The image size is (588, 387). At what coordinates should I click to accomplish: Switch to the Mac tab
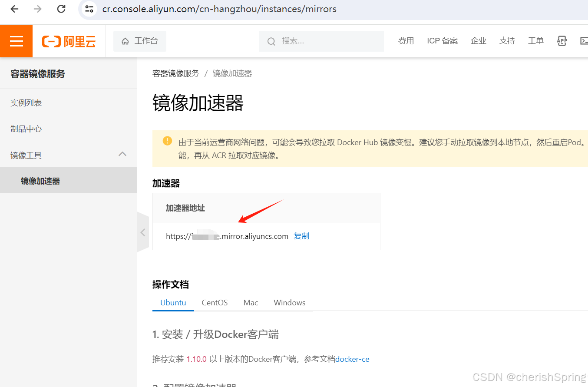tap(251, 303)
